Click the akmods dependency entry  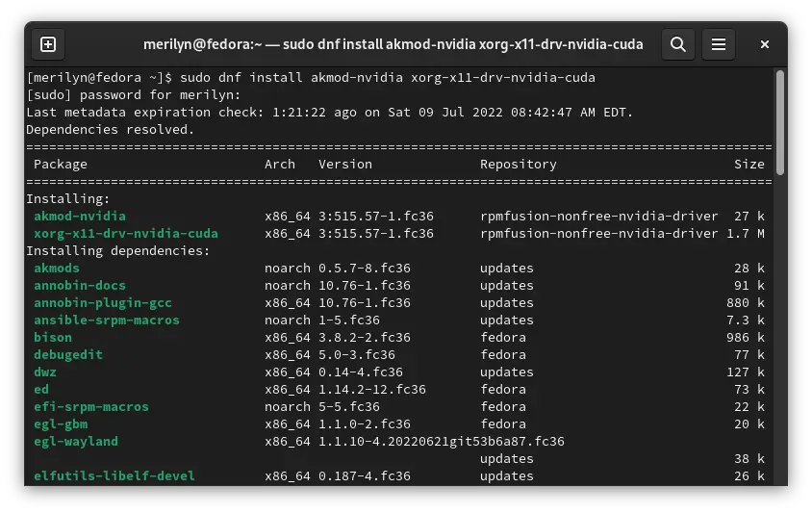pos(57,269)
